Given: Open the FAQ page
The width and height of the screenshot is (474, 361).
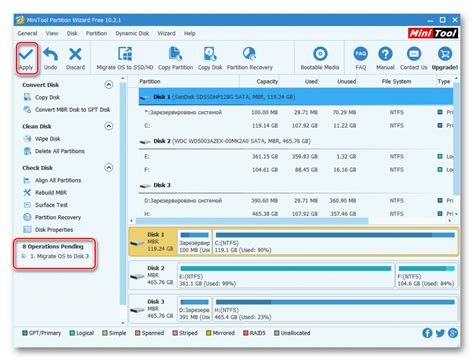Looking at the screenshot, I should [x=361, y=58].
